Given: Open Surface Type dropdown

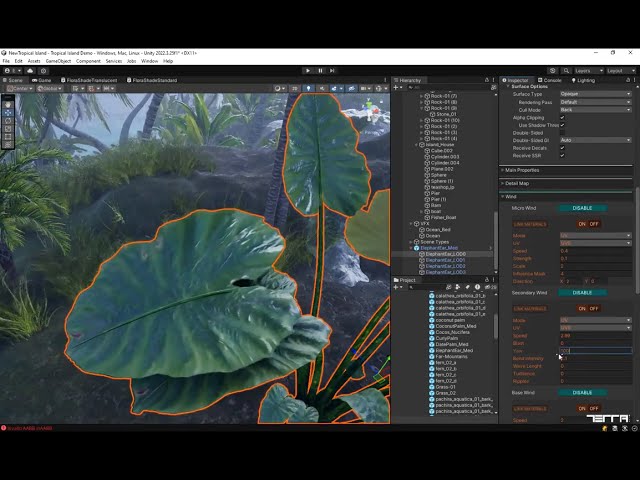Looking at the screenshot, I should click(x=596, y=94).
